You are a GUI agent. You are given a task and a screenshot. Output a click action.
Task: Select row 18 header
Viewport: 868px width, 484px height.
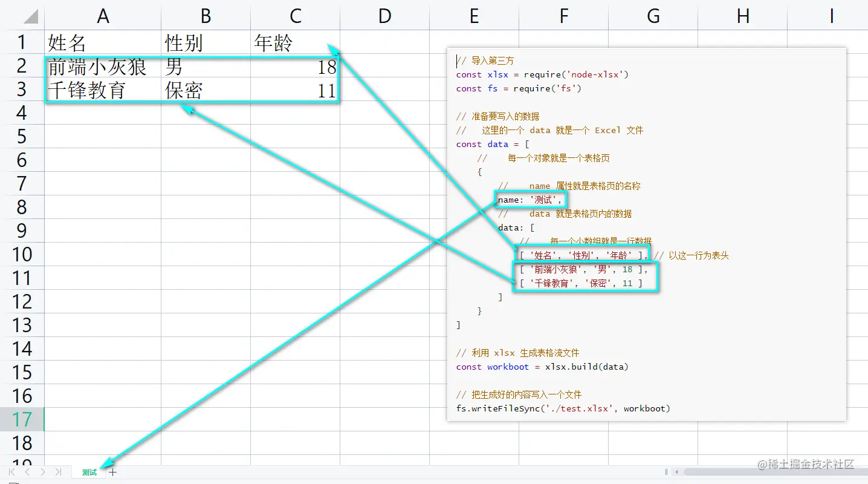[x=22, y=443]
